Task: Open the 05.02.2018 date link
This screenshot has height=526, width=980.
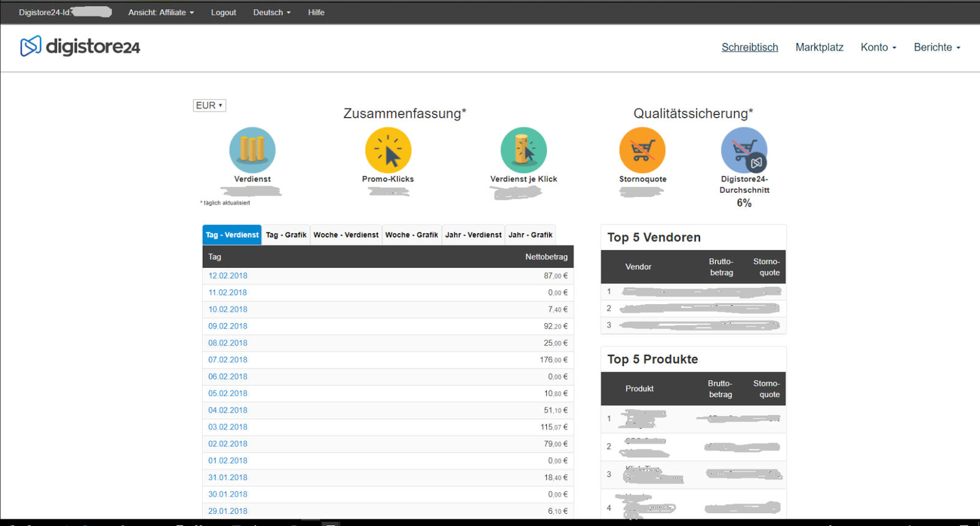Action: (228, 394)
